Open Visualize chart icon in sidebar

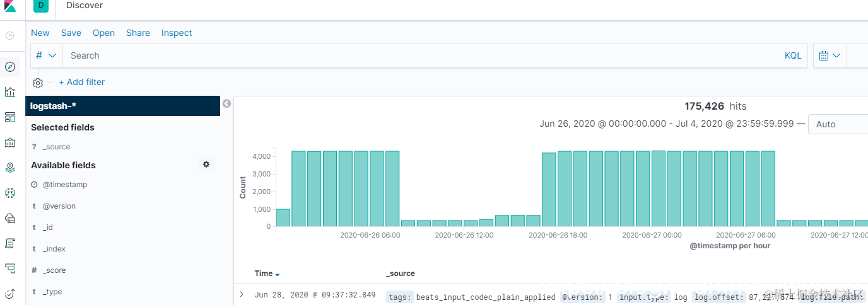pyautogui.click(x=10, y=92)
